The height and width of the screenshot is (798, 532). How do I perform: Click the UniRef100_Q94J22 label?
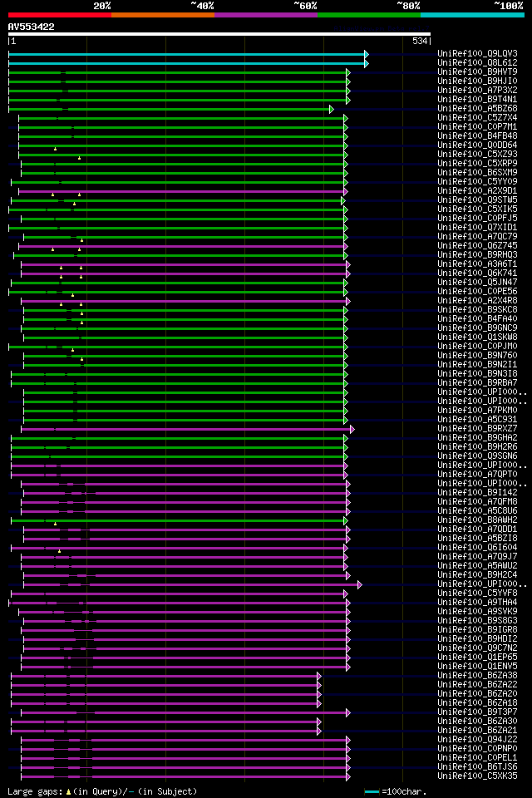point(477,740)
